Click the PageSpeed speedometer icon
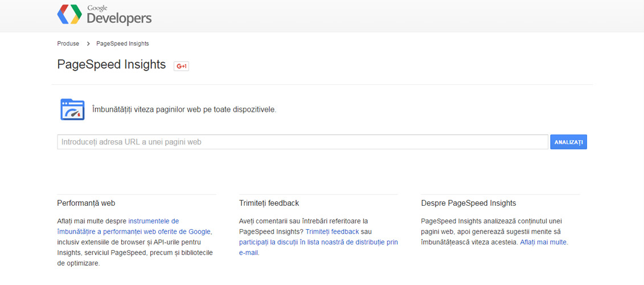Viewport: 644px width, 285px height. (x=72, y=109)
